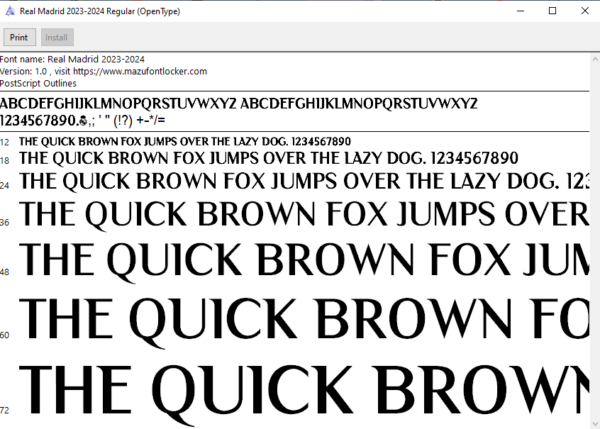
Task: Click the 'PostScript Outlines' text
Action: (38, 83)
